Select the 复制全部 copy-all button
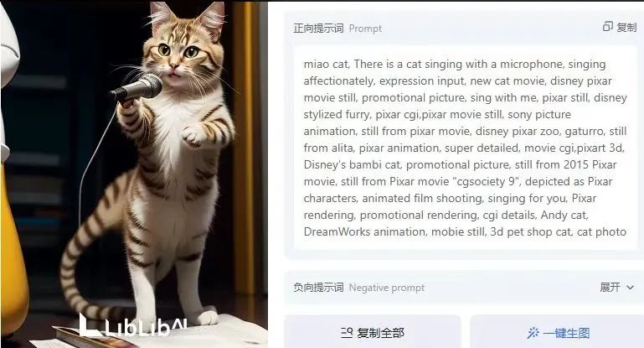Screen dimensions: 644x348 point(373,332)
